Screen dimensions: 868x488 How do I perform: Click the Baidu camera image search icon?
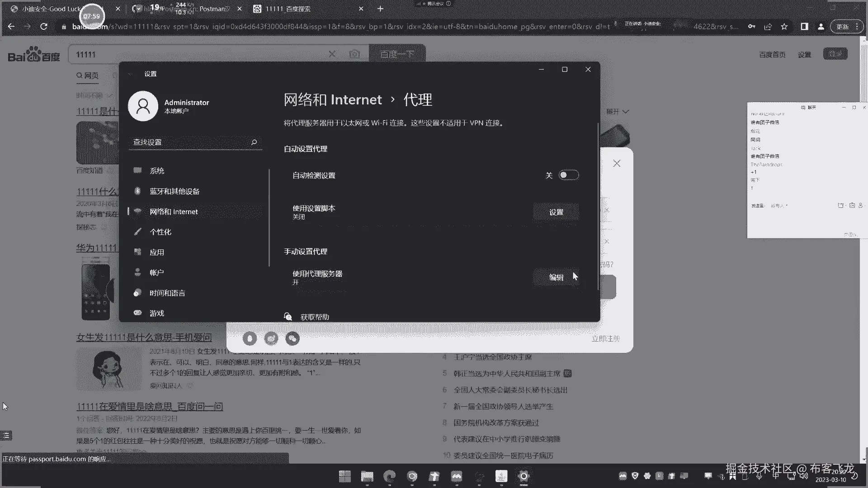pos(354,54)
